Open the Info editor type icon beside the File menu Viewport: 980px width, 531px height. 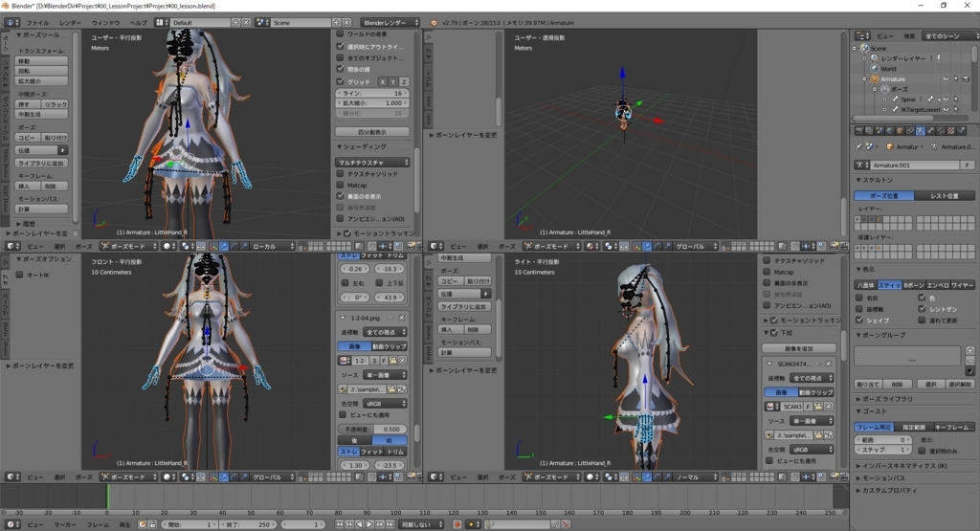pyautogui.click(x=11, y=23)
